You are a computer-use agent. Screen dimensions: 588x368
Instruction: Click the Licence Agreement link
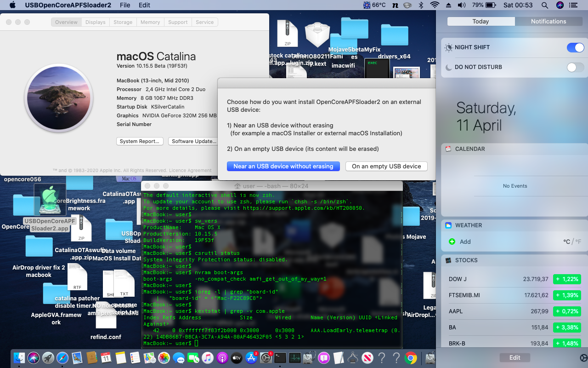point(190,170)
